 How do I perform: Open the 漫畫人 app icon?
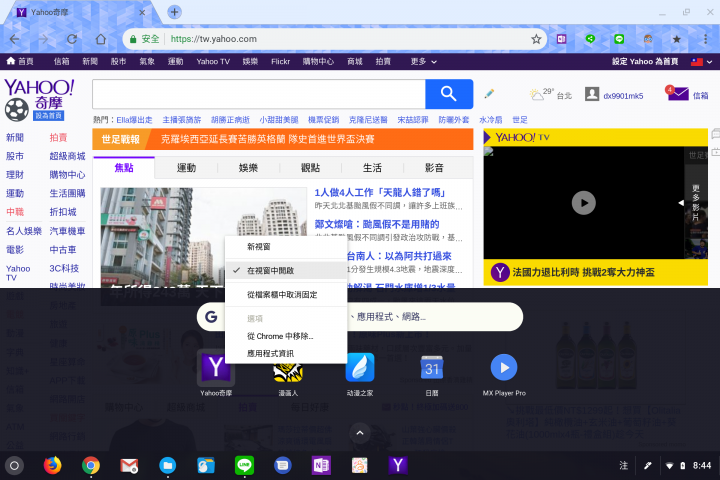pyautogui.click(x=288, y=372)
